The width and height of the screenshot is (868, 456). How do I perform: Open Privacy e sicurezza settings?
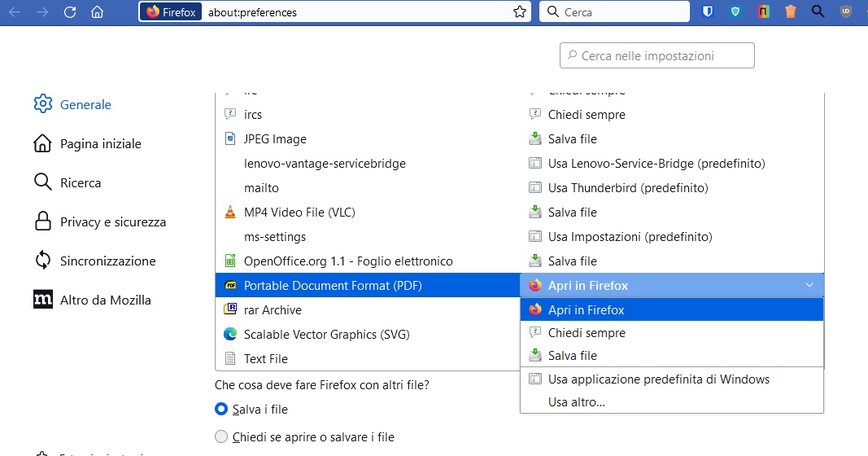tap(99, 221)
